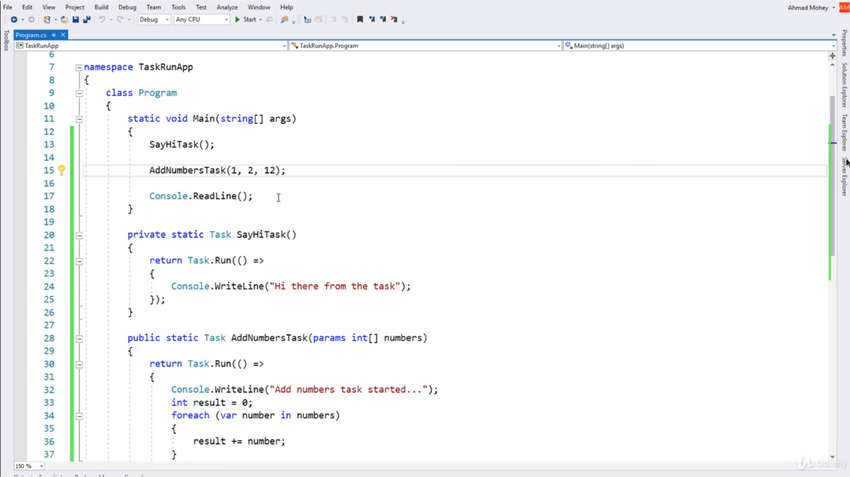
Task: Click the Redo toolbar icon
Action: pos(120,20)
